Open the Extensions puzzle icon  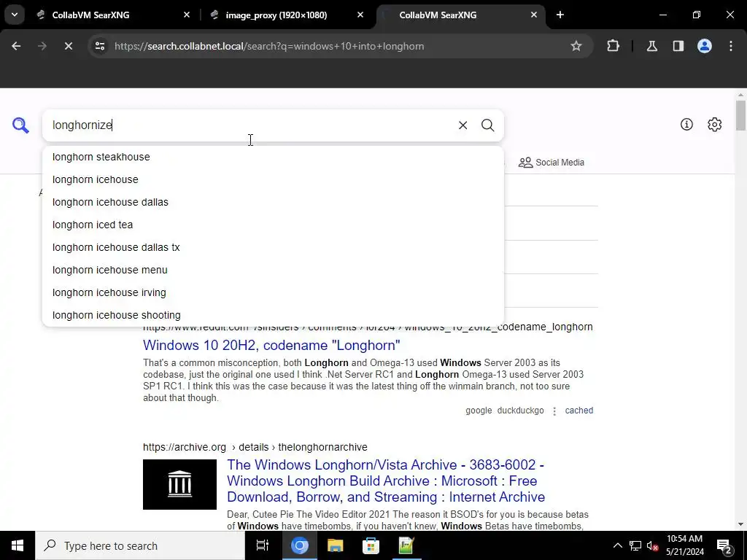pos(613,46)
